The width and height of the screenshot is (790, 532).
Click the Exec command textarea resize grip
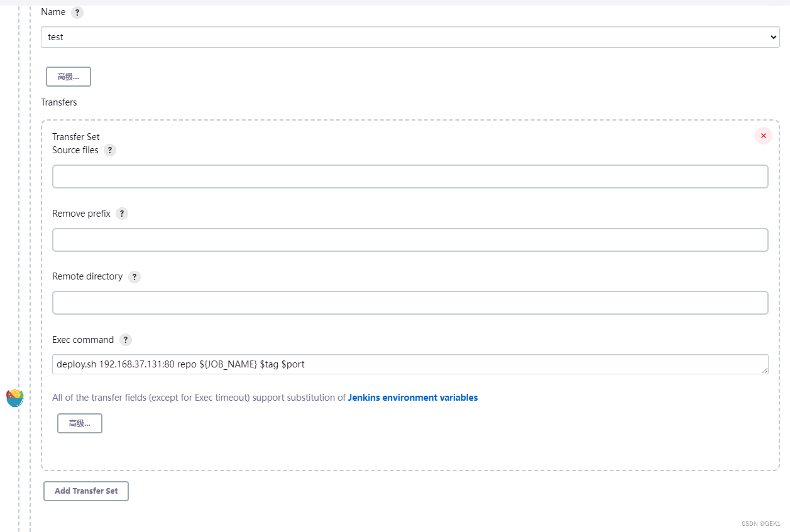coord(764,371)
